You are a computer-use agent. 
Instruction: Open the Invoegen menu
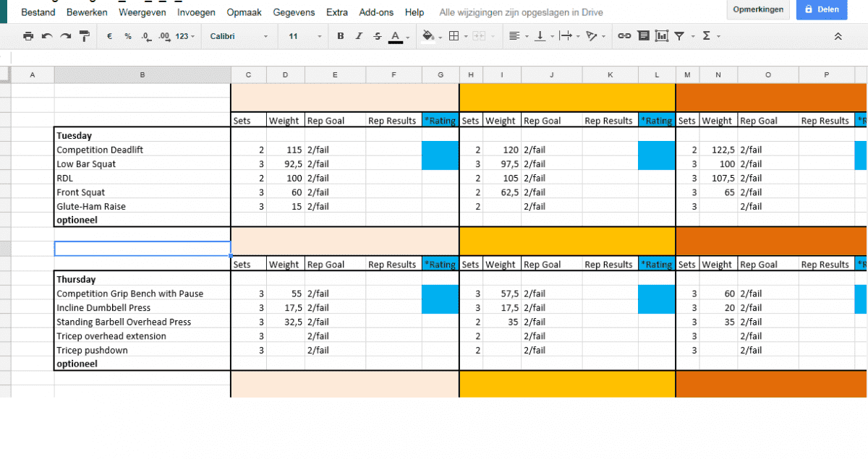point(196,12)
